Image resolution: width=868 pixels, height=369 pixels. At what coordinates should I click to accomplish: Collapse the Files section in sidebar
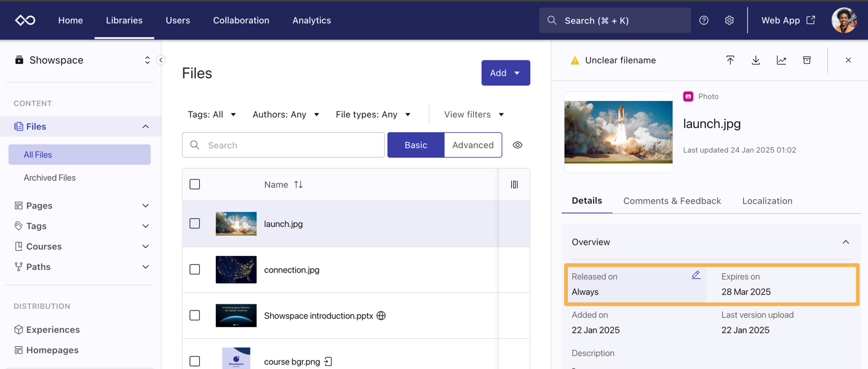click(146, 127)
